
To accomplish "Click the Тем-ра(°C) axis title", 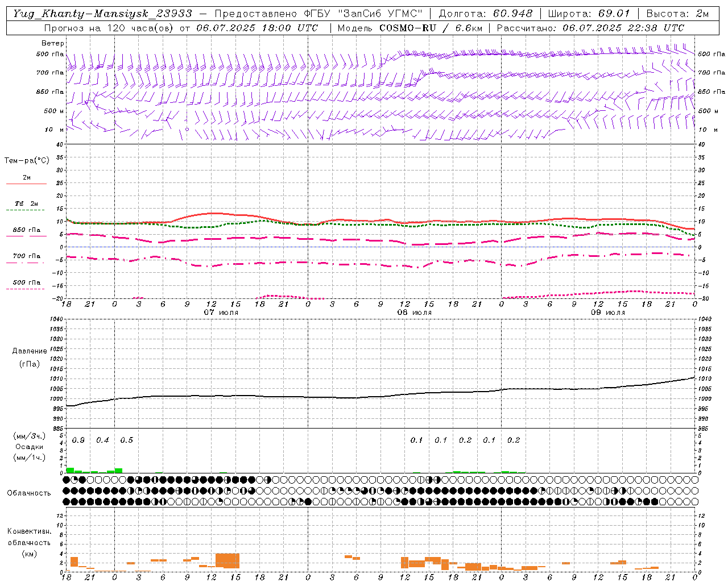I will point(27,161).
